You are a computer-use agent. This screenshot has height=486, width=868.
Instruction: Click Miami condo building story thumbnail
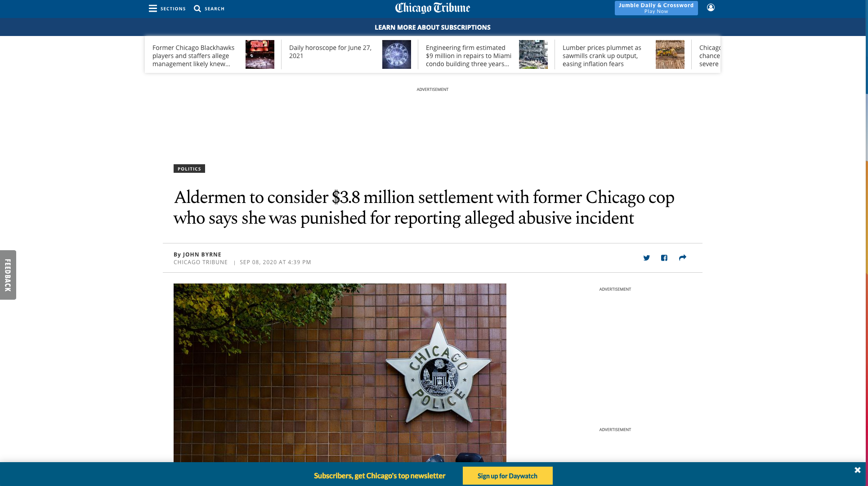tap(533, 54)
